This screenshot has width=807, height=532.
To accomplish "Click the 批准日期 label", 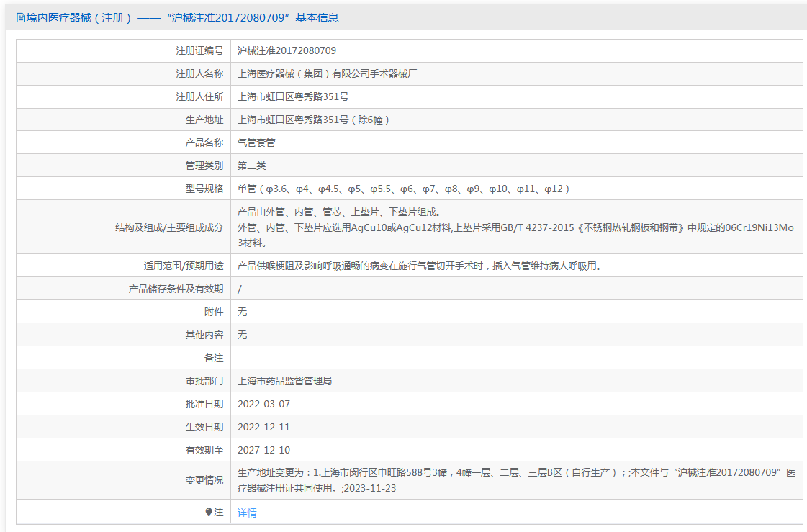I will (x=204, y=405).
